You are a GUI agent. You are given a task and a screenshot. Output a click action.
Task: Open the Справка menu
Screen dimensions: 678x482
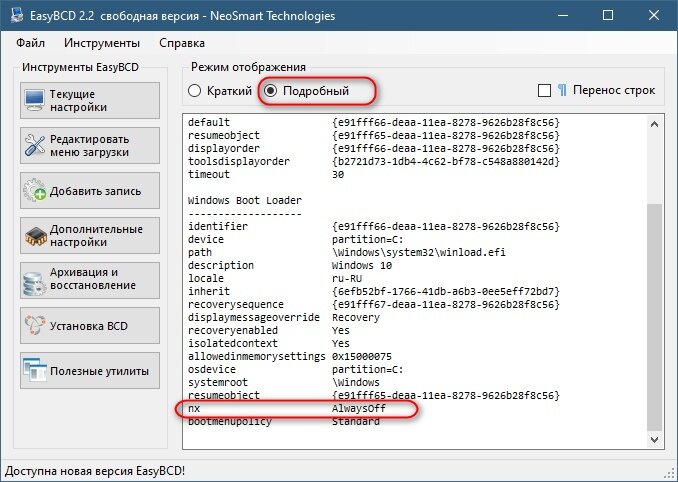(182, 43)
